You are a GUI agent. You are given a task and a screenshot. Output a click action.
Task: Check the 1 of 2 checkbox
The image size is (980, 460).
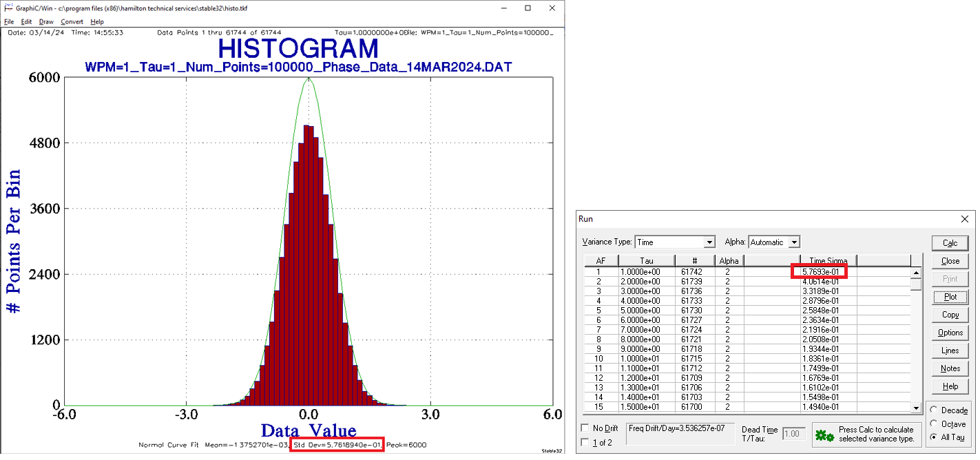pyautogui.click(x=585, y=443)
